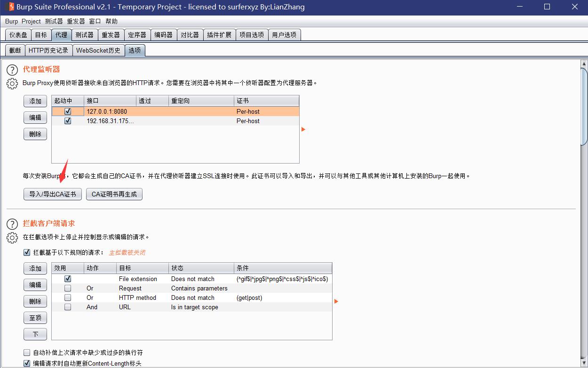Click 编辑 button for intercept rules
Viewport: 588px width, 368px height.
coord(35,285)
